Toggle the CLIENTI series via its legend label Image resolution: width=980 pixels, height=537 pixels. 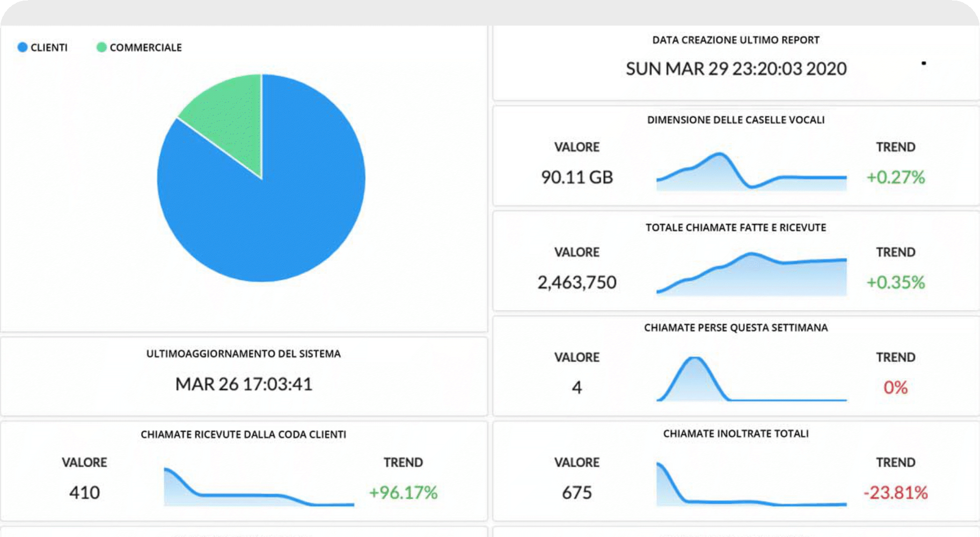click(49, 47)
